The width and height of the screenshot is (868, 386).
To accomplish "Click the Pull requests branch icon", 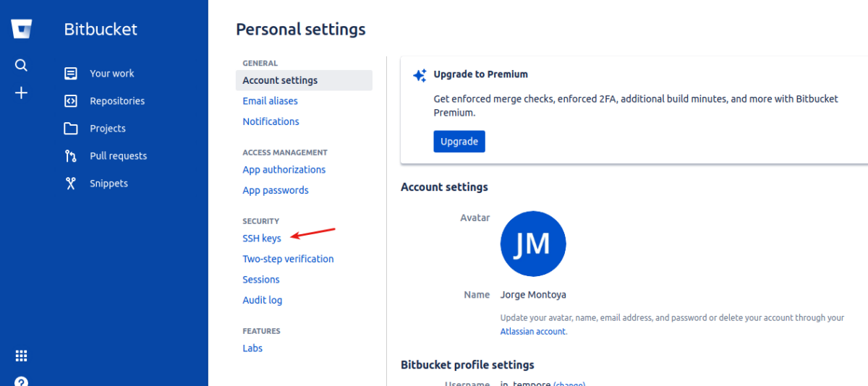I will coord(71,156).
